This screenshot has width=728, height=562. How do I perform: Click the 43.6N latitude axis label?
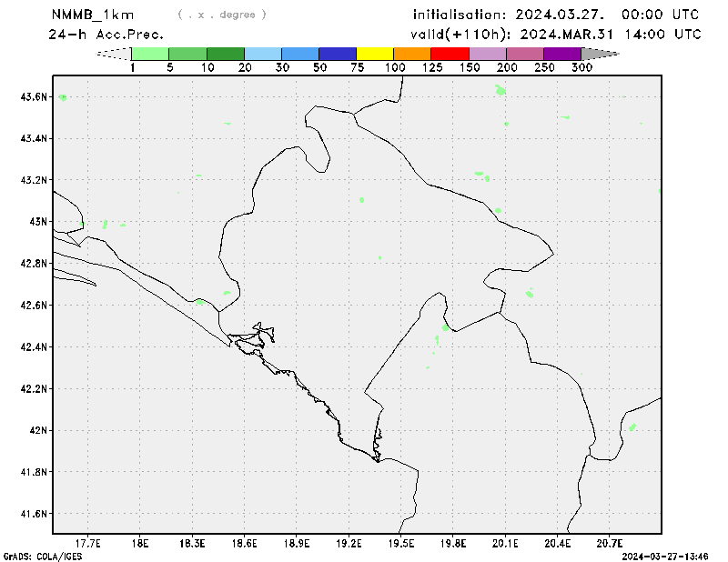click(x=32, y=96)
